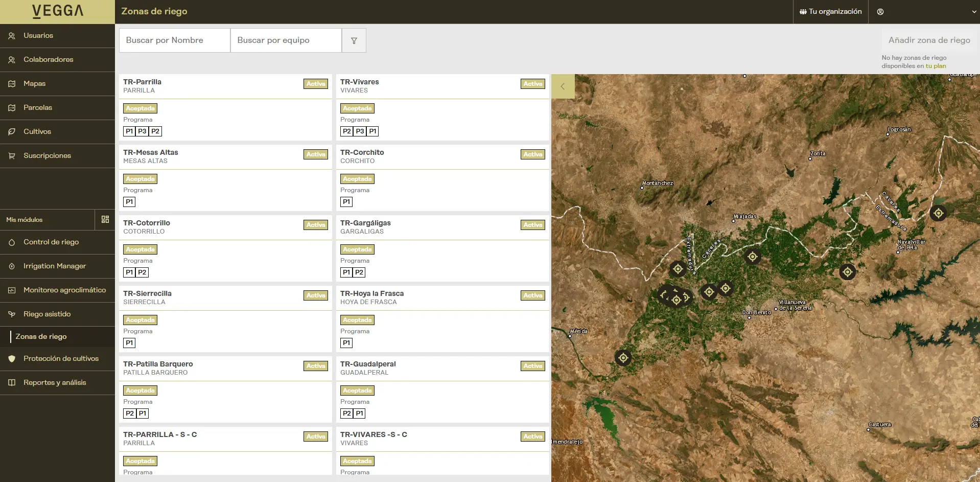Viewport: 980px width, 482px height.
Task: Open the TR-PARRILLA - S - C card
Action: pyautogui.click(x=225, y=451)
